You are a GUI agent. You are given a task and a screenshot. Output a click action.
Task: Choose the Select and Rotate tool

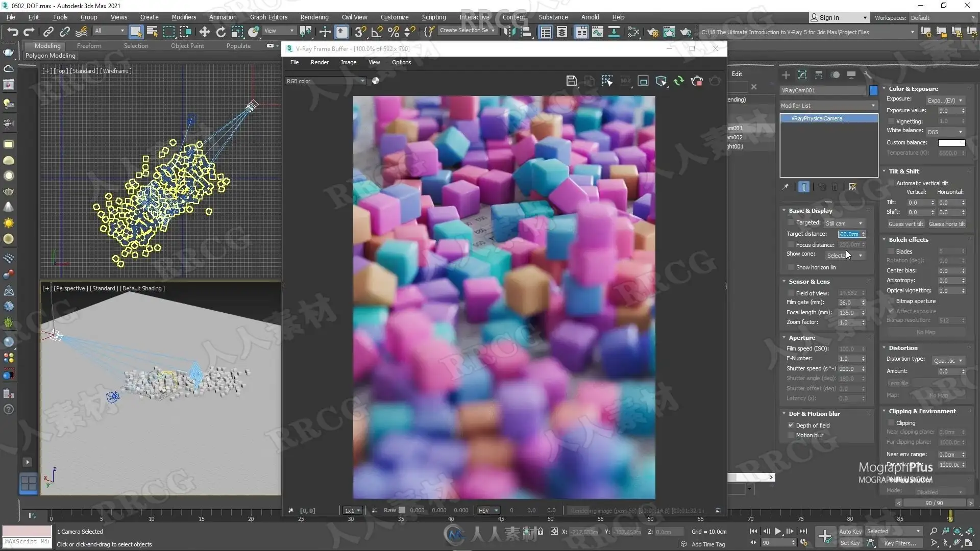pos(220,32)
